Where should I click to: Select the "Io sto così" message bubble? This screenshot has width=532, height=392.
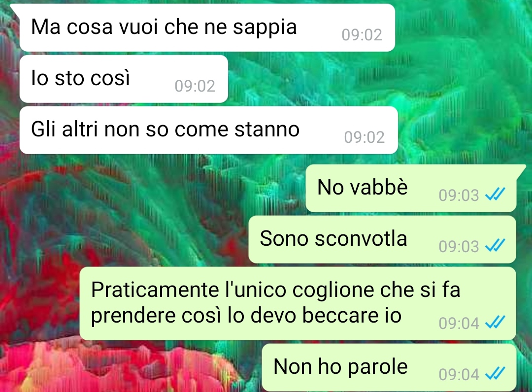tap(124, 79)
